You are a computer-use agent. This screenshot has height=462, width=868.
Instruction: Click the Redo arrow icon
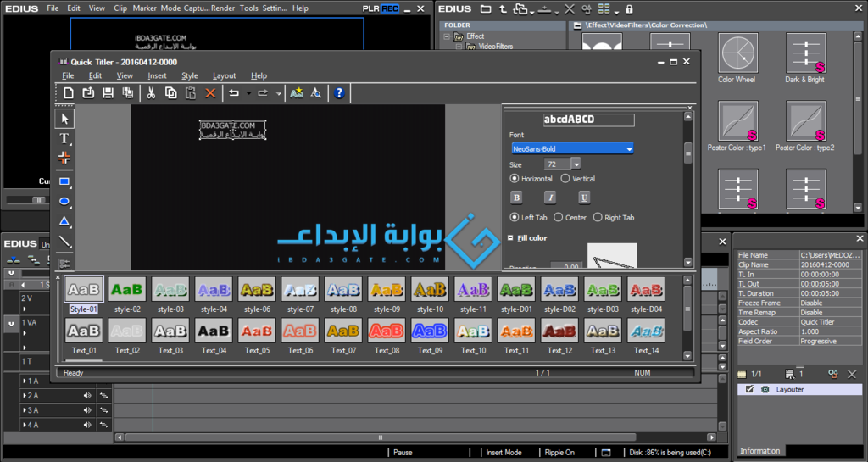point(263,93)
